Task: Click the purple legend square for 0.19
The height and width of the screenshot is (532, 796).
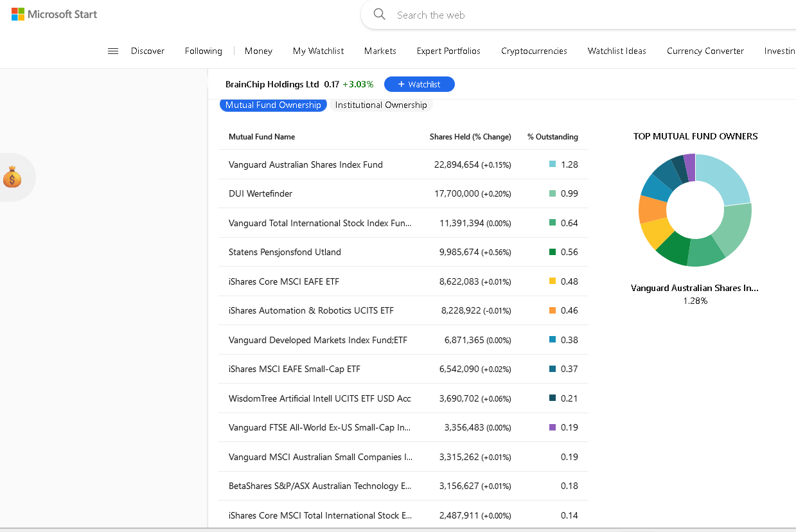Action: click(553, 427)
